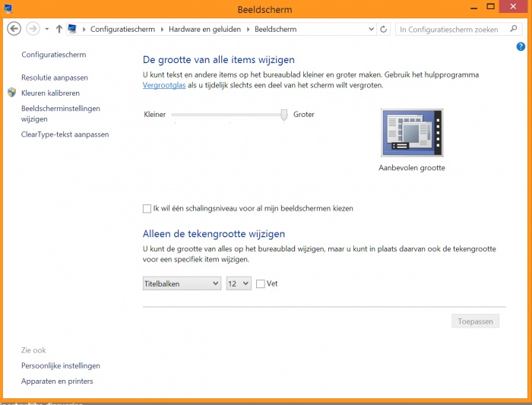Open the Vergrootglas hyperlink

[164, 85]
